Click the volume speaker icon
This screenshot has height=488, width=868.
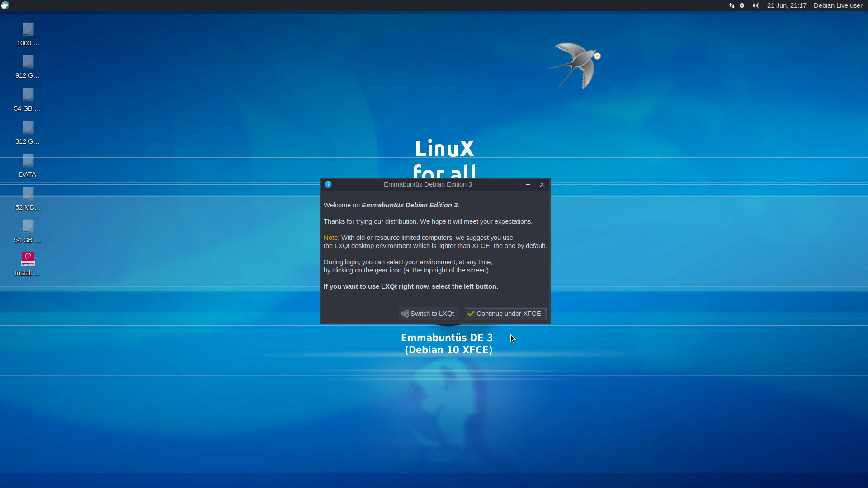pos(755,5)
